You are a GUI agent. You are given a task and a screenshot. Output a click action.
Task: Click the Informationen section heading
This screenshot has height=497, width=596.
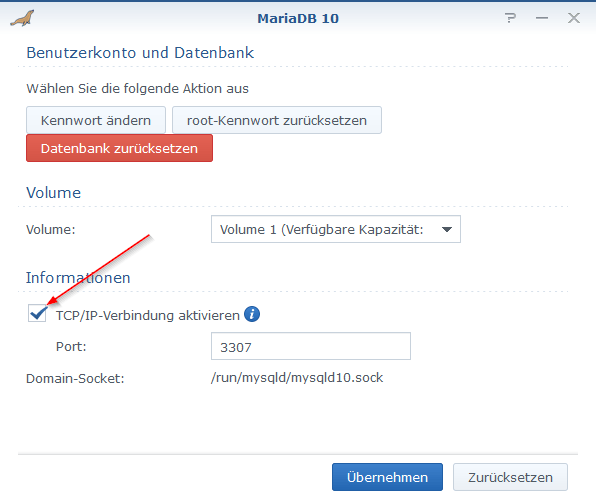pyautogui.click(x=78, y=277)
